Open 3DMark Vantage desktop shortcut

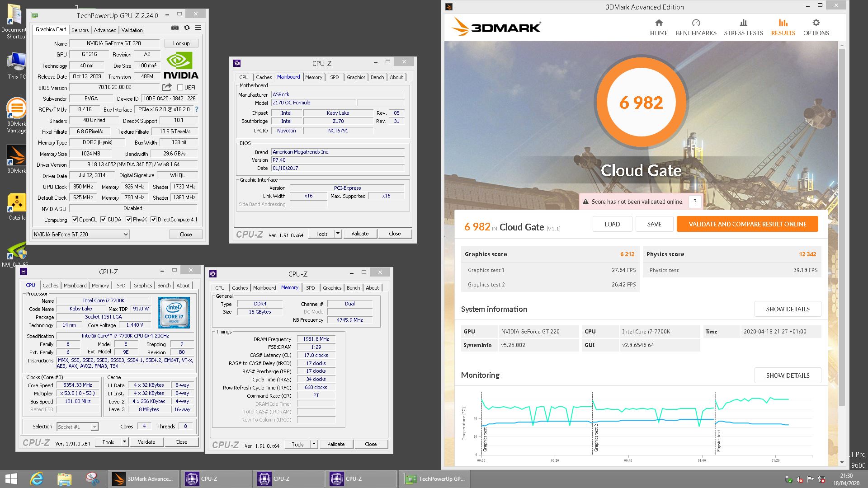click(16, 115)
